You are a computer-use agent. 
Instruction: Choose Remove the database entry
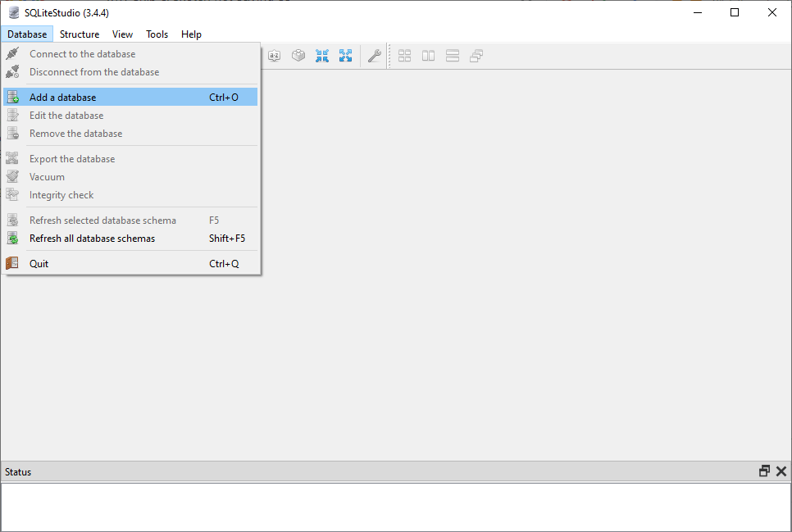[130, 134]
